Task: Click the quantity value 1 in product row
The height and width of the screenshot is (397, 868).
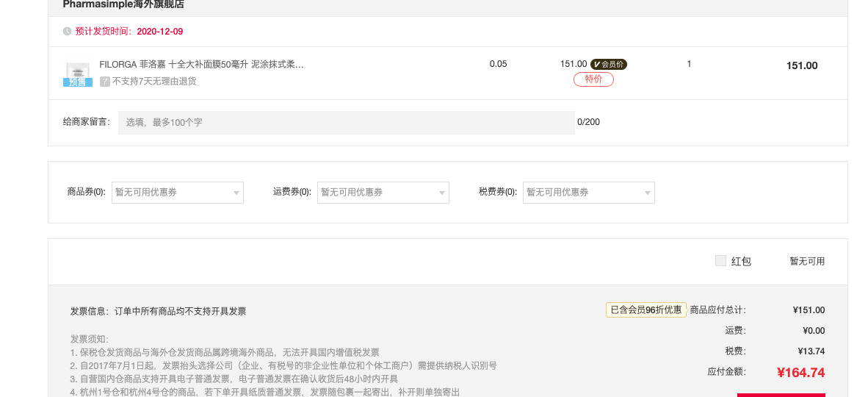Action: tap(690, 64)
